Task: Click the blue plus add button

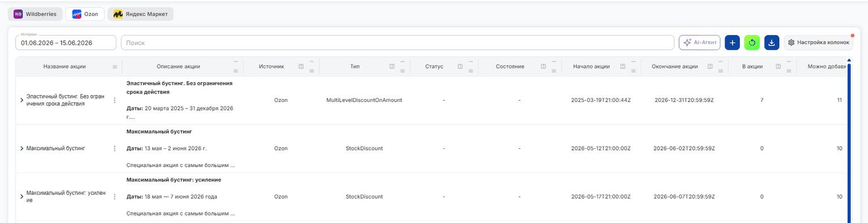Action: tap(732, 42)
